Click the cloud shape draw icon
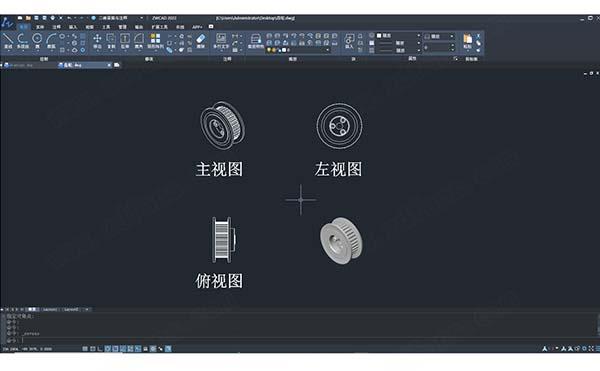 74,50
